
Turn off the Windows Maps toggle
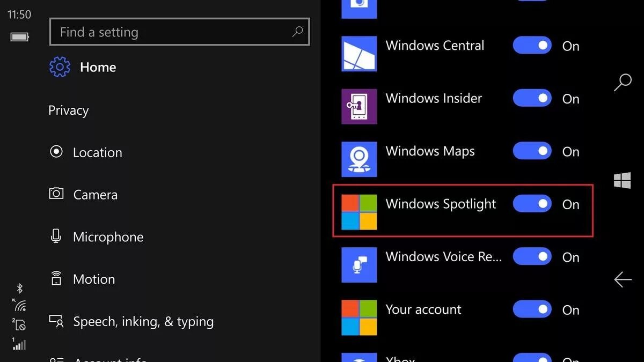pos(532,151)
